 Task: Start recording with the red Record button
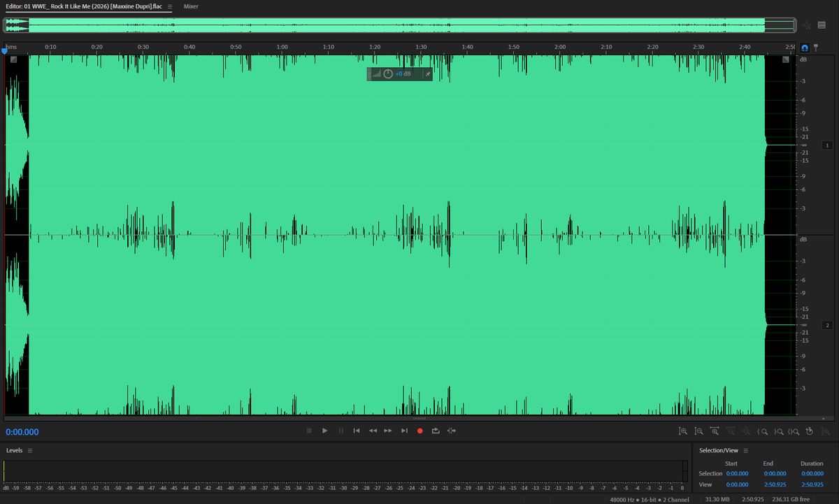coord(420,431)
